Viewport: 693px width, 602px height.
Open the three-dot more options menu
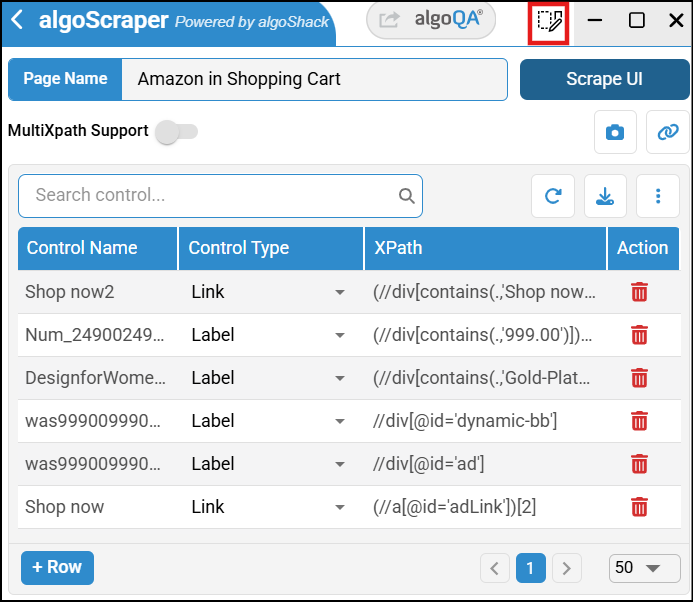[658, 196]
